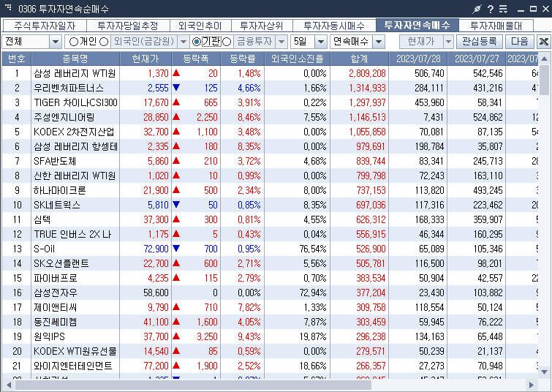
Task: Select the 금융투자 radio button
Action: coord(227,42)
